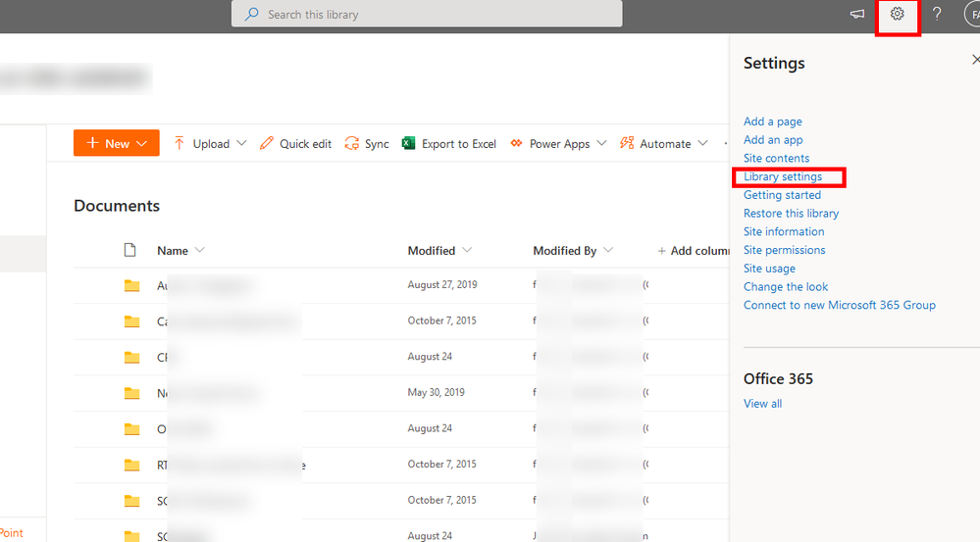Click the search magnifier icon

[x=252, y=14]
